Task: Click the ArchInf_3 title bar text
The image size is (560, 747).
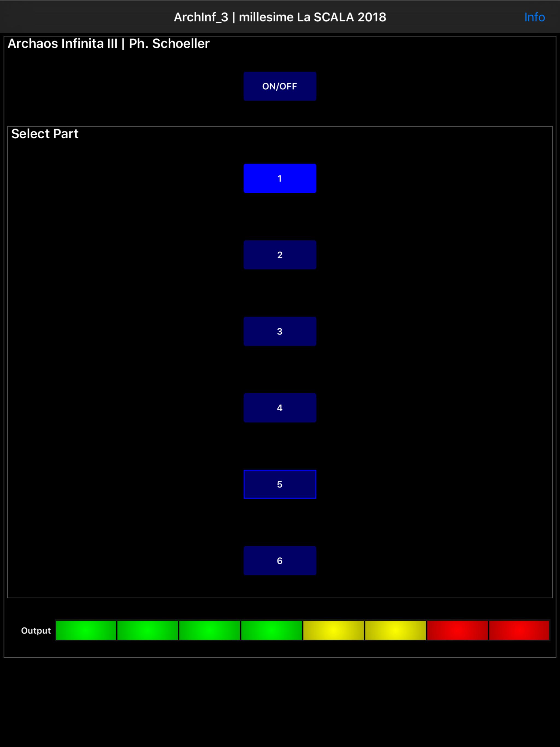Action: 280,17
